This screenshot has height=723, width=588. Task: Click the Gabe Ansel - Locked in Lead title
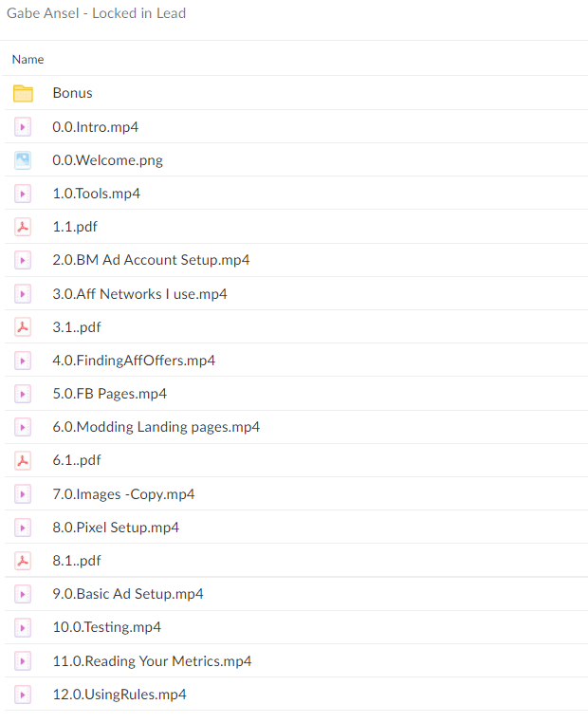coord(97,13)
